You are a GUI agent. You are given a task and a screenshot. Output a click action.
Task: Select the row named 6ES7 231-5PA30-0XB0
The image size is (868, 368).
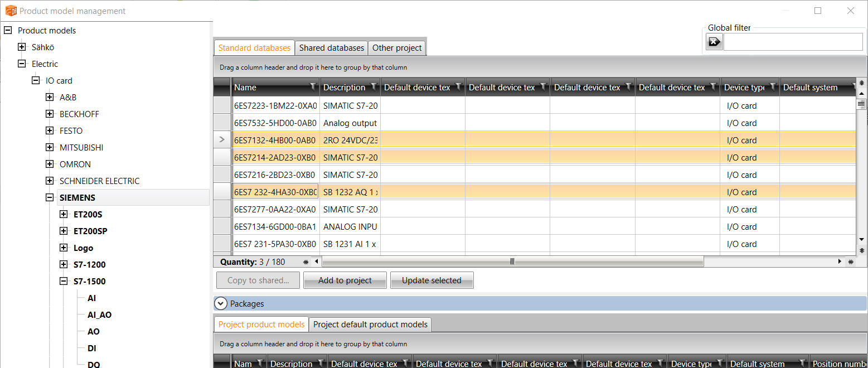[x=535, y=244]
